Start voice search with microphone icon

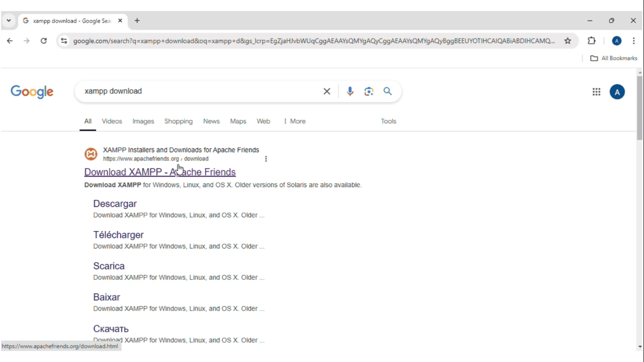(350, 91)
